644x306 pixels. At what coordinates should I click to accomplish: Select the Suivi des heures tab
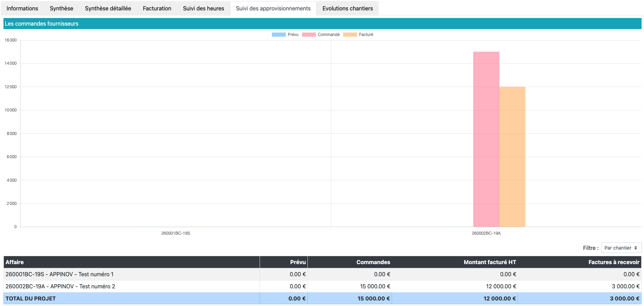pos(203,8)
